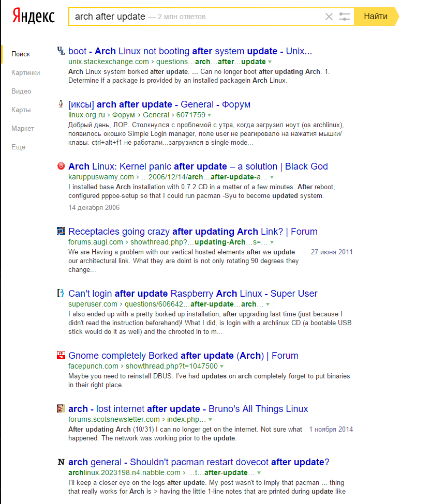Screen dimensions: 446x504
Task: Expand dropdown arrow next to facepunch.com URL
Action: click(222, 366)
